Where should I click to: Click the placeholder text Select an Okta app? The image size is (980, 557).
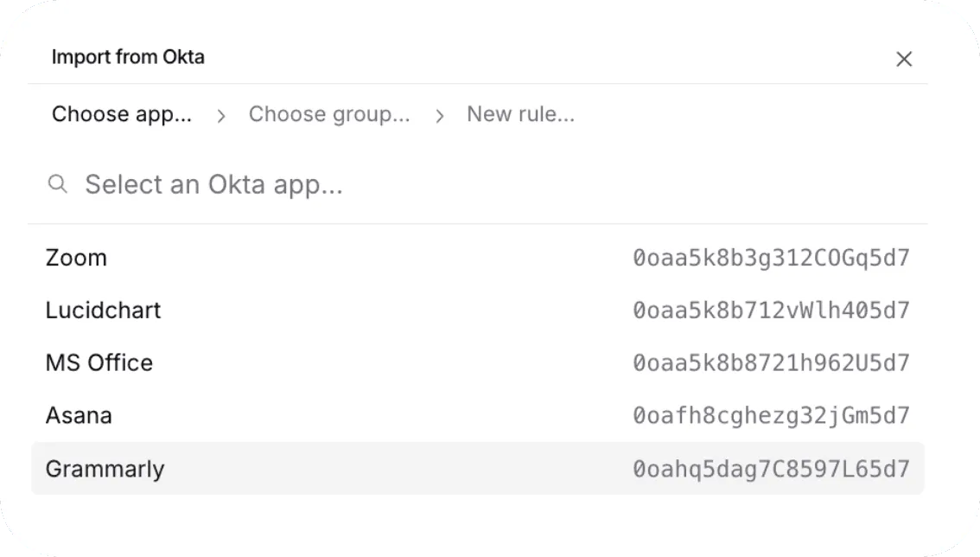point(213,184)
